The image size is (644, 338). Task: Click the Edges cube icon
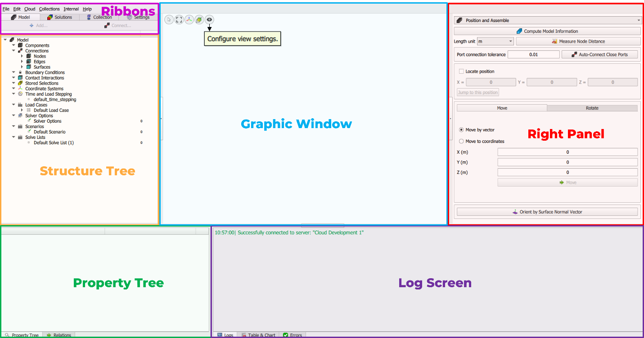click(29, 62)
